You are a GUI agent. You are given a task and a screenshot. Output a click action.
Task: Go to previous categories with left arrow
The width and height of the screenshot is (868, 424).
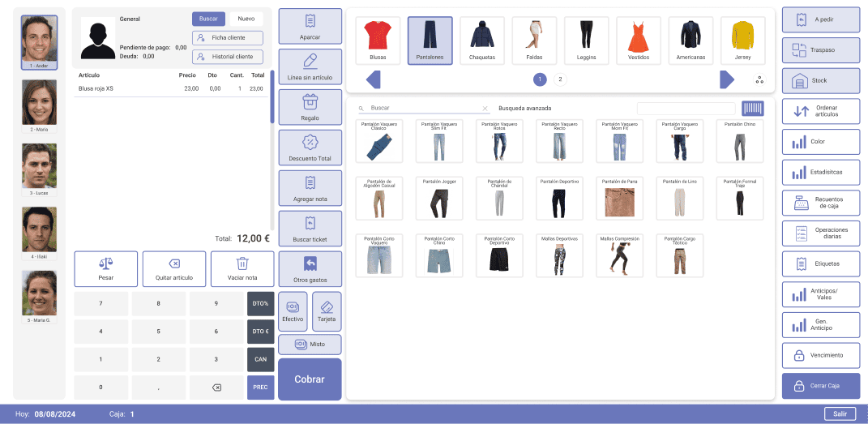374,79
